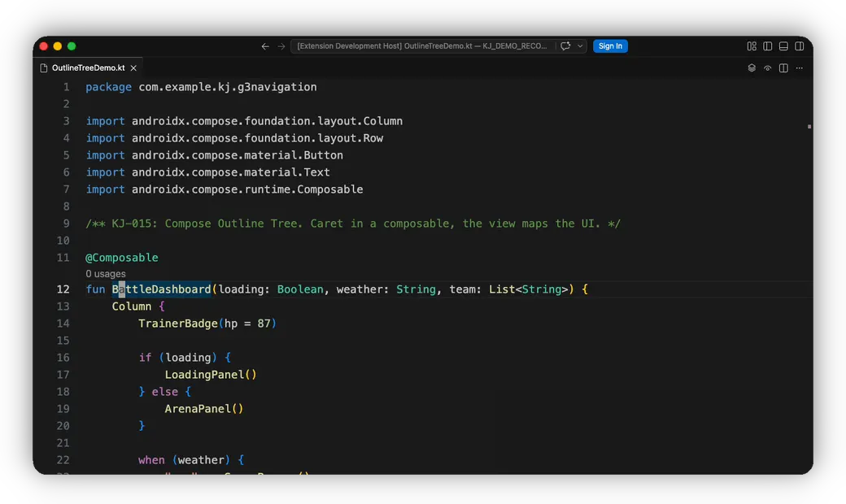This screenshot has width=846, height=504.
Task: Click the vertical scrollbar marker
Action: (x=809, y=127)
